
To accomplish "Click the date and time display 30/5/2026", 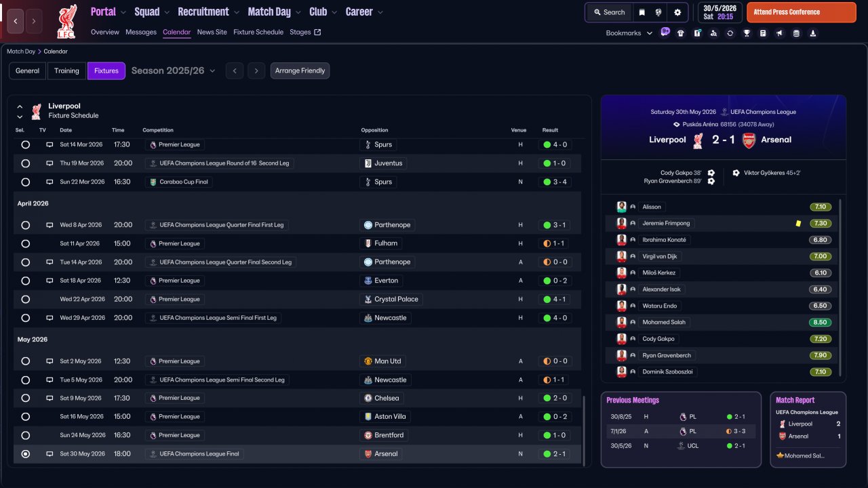I will (719, 12).
